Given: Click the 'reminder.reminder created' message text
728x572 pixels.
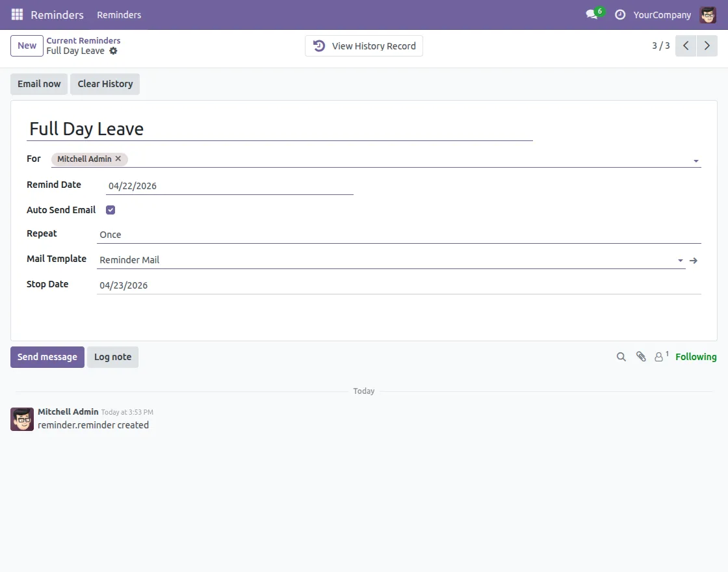Looking at the screenshot, I should point(94,425).
